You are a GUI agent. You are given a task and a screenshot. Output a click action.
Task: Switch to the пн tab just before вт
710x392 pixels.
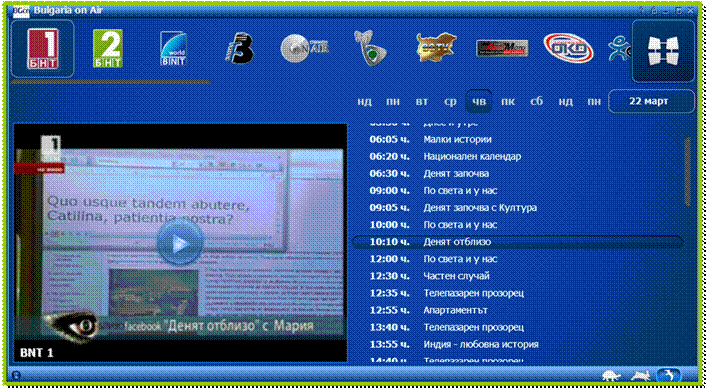pyautogui.click(x=393, y=102)
